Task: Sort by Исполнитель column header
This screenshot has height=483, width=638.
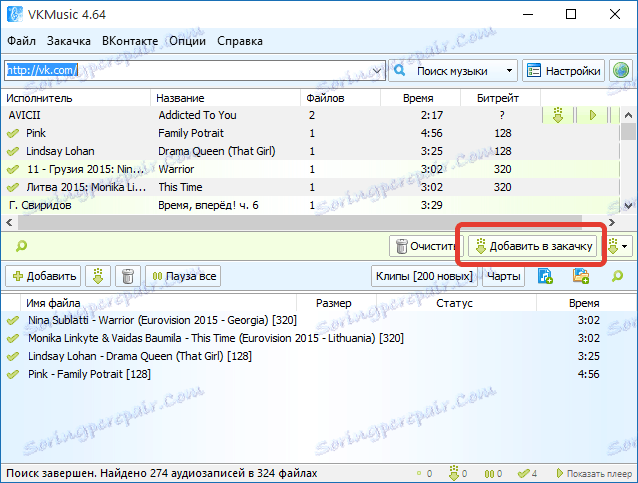Action: click(x=76, y=98)
